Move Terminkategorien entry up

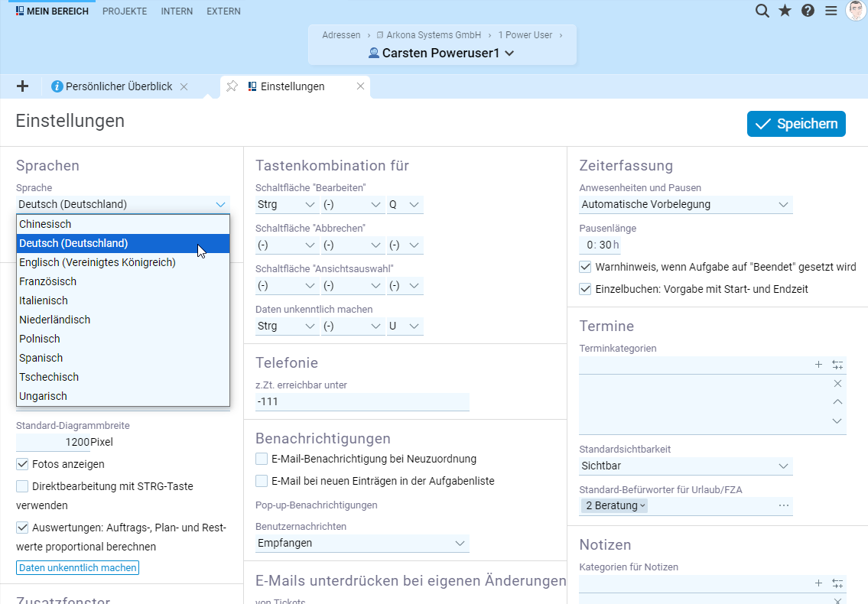[837, 402]
